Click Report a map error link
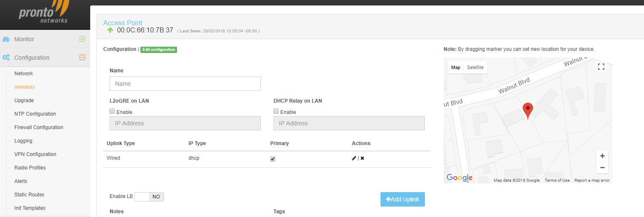The image size is (644, 217). 592,180
